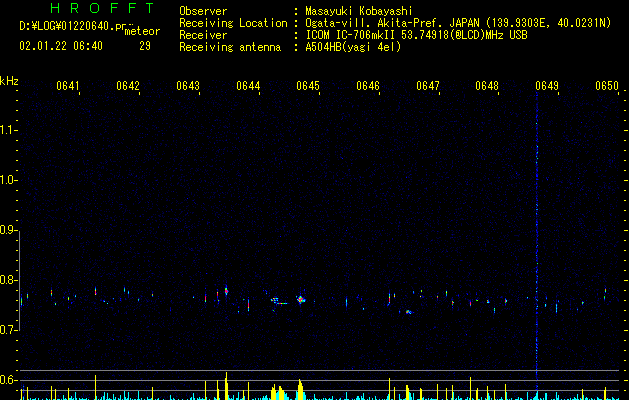This screenshot has width=629, height=400.
Task: Select the log file path D:¥LOG¥01220640
Action: tap(67, 26)
